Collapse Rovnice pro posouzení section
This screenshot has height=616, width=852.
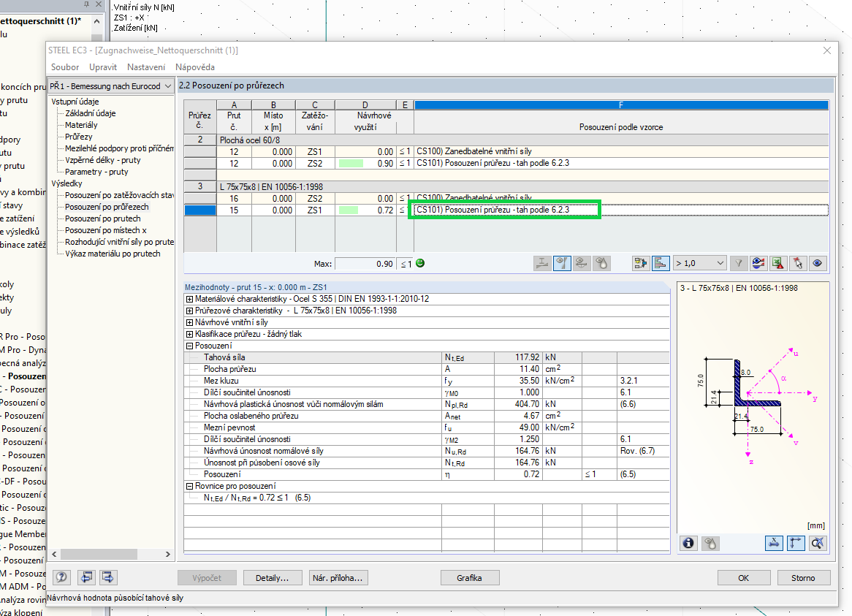(189, 486)
